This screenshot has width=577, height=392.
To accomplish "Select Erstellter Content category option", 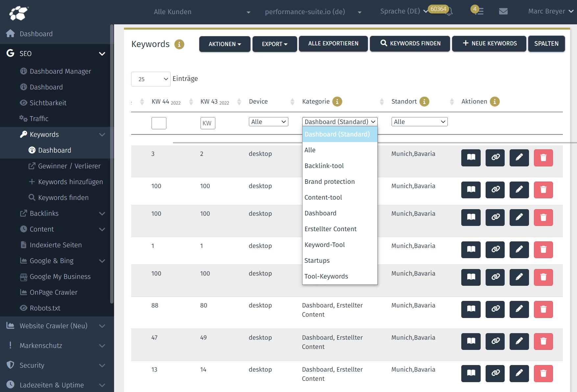I will [x=340, y=229].
